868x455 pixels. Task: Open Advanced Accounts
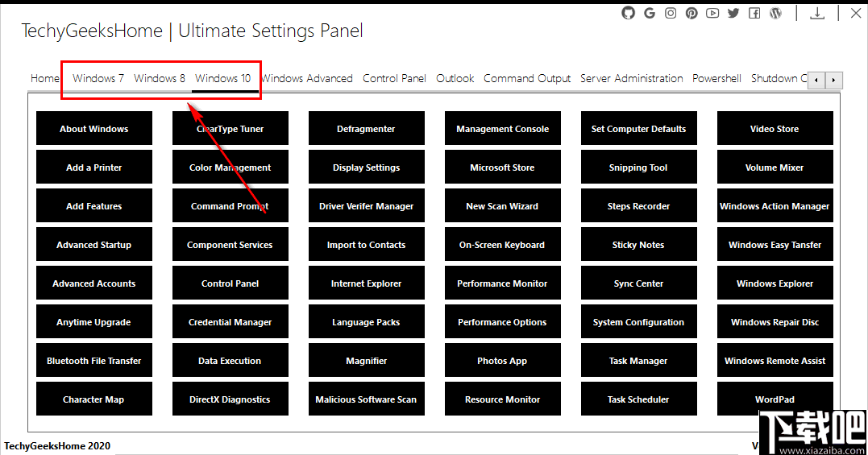[x=94, y=283]
